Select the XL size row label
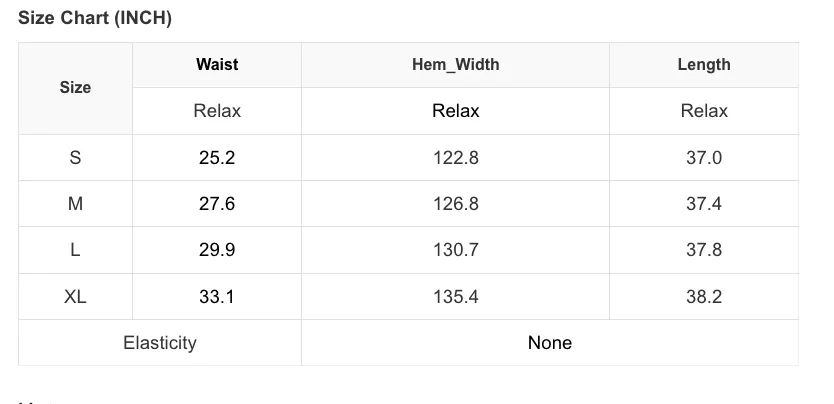The height and width of the screenshot is (404, 834). [x=75, y=297]
